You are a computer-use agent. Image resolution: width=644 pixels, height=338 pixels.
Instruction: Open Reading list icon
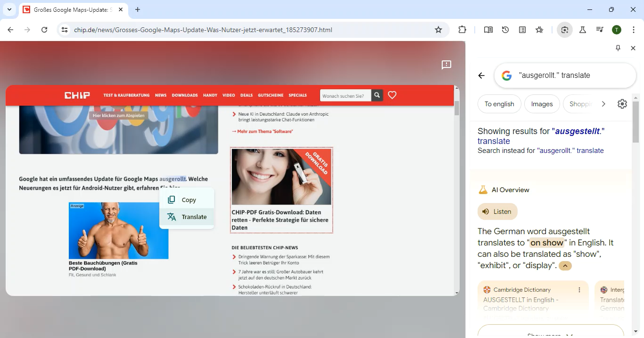[x=522, y=30]
